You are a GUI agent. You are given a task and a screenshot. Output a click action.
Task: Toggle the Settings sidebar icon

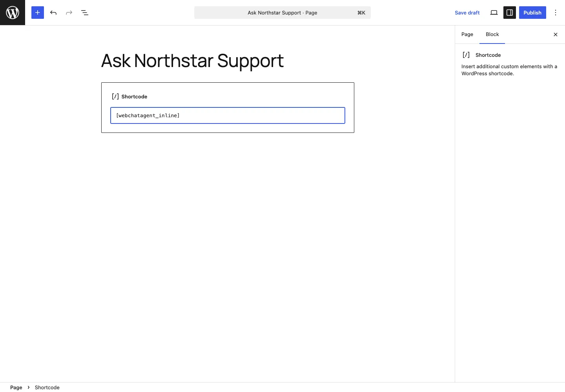coord(510,13)
